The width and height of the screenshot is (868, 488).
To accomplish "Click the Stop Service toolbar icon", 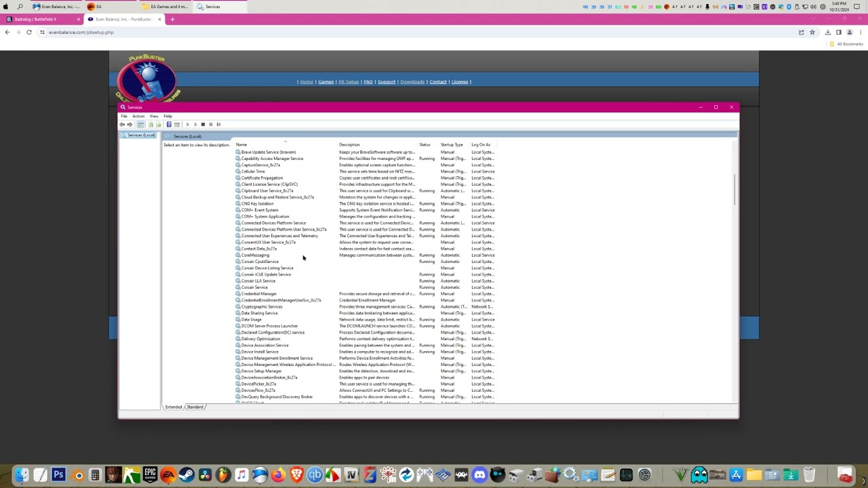I will tap(203, 125).
